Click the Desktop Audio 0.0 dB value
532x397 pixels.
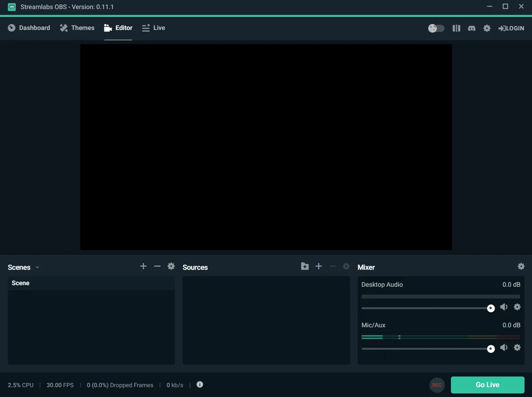tap(511, 285)
